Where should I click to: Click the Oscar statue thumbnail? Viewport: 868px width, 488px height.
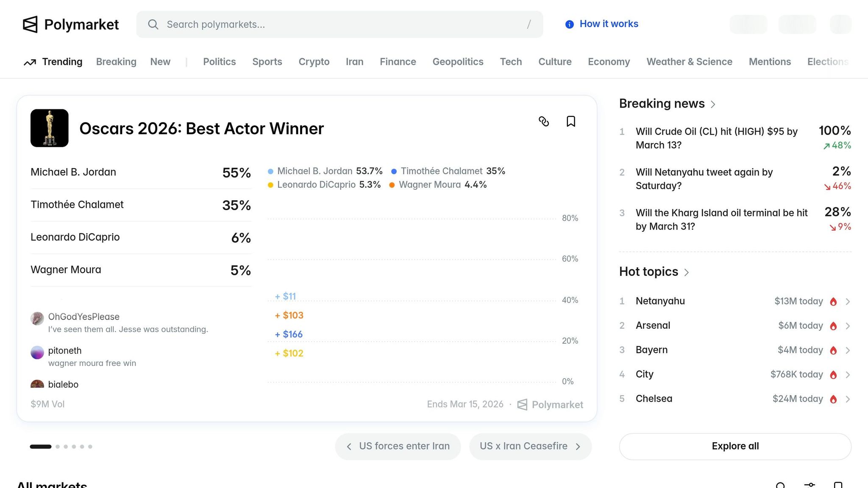(x=50, y=128)
